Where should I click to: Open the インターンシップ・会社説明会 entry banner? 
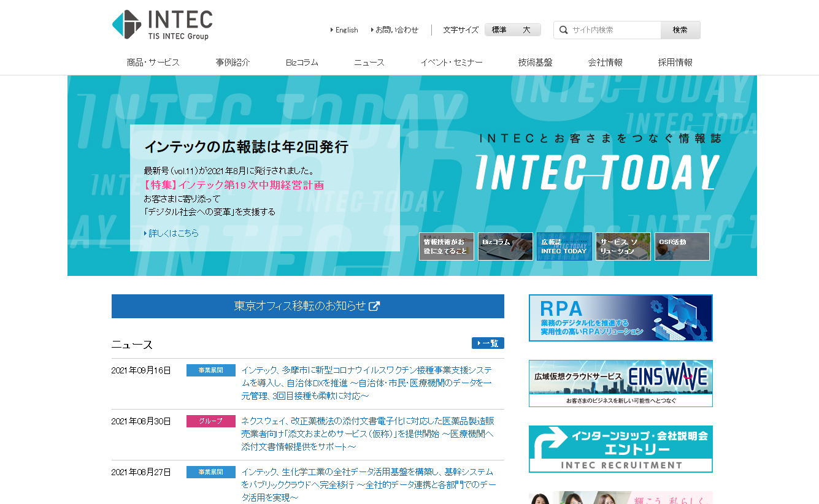(x=620, y=449)
